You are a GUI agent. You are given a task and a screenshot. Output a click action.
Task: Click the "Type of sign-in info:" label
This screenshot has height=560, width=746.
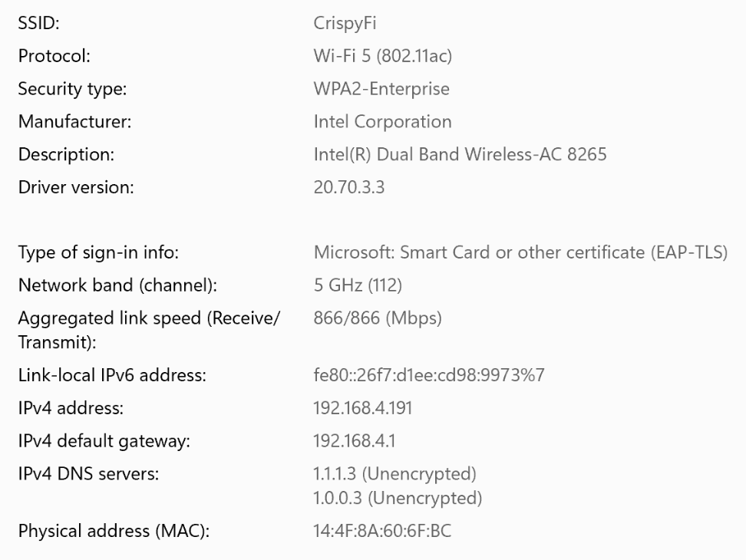pyautogui.click(x=93, y=252)
